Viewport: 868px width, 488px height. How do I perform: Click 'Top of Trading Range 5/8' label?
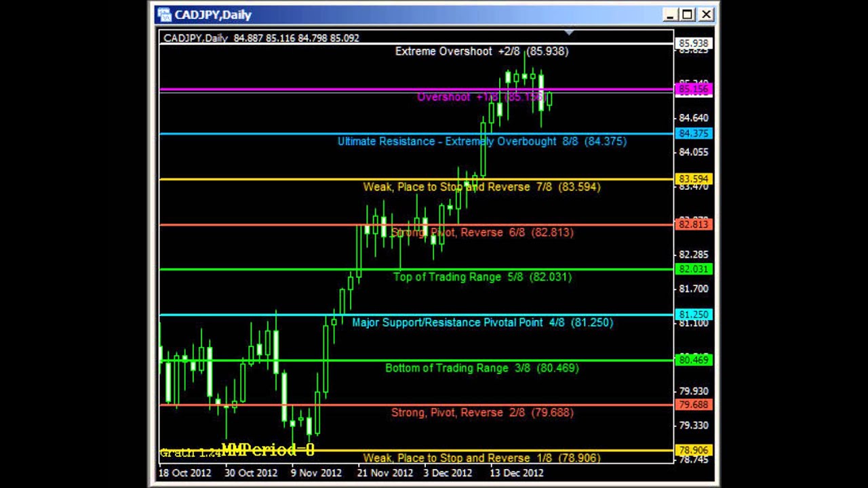(482, 277)
